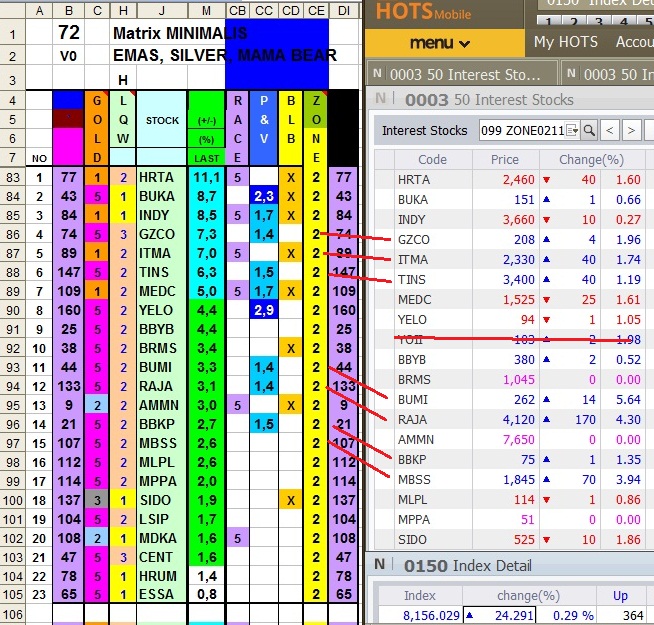
Task: Click value 2,3 in BUKA spreadsheet row
Action: pyautogui.click(x=264, y=197)
